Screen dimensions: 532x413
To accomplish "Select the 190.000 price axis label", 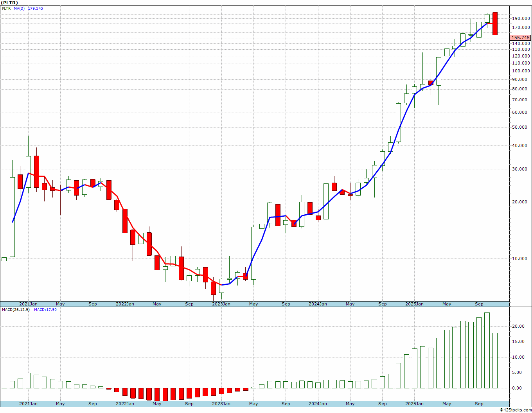I will (521, 18).
